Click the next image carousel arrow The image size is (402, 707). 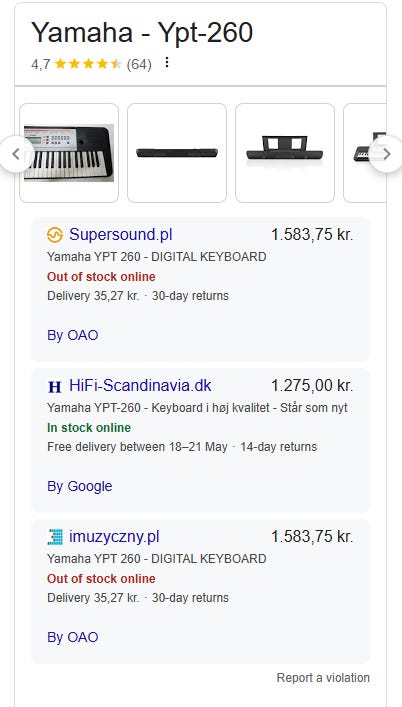387,154
